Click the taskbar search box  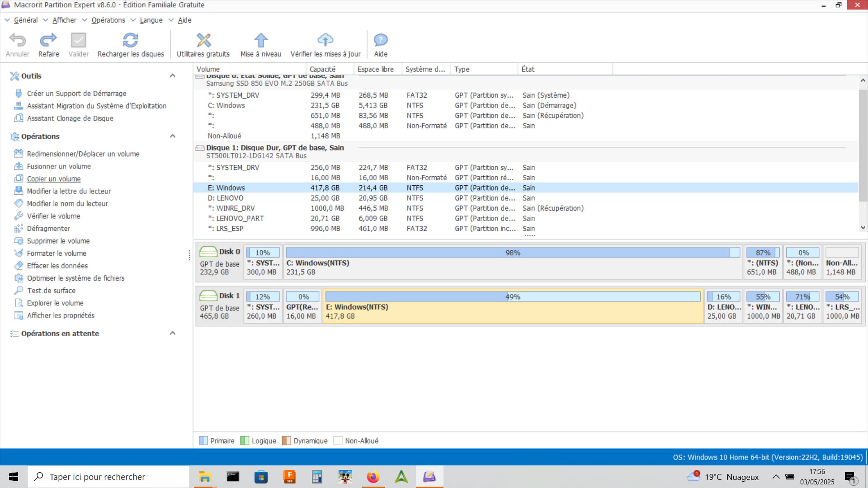point(108,477)
